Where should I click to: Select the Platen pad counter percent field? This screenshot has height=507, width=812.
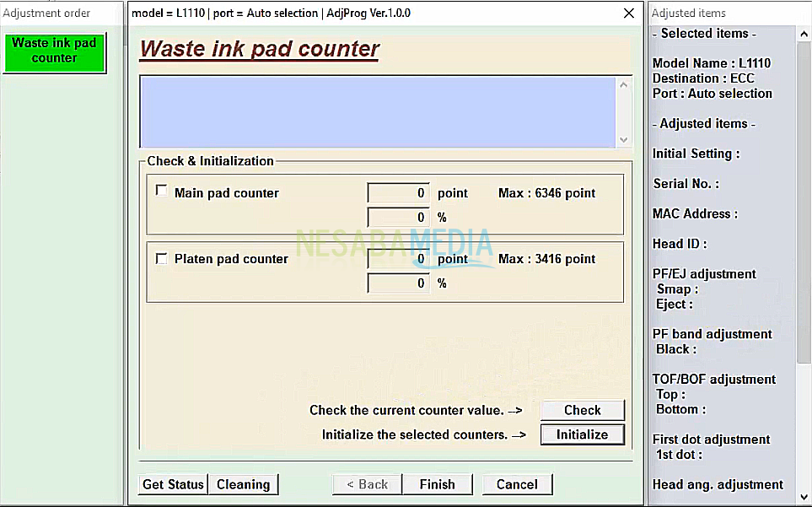pos(399,283)
